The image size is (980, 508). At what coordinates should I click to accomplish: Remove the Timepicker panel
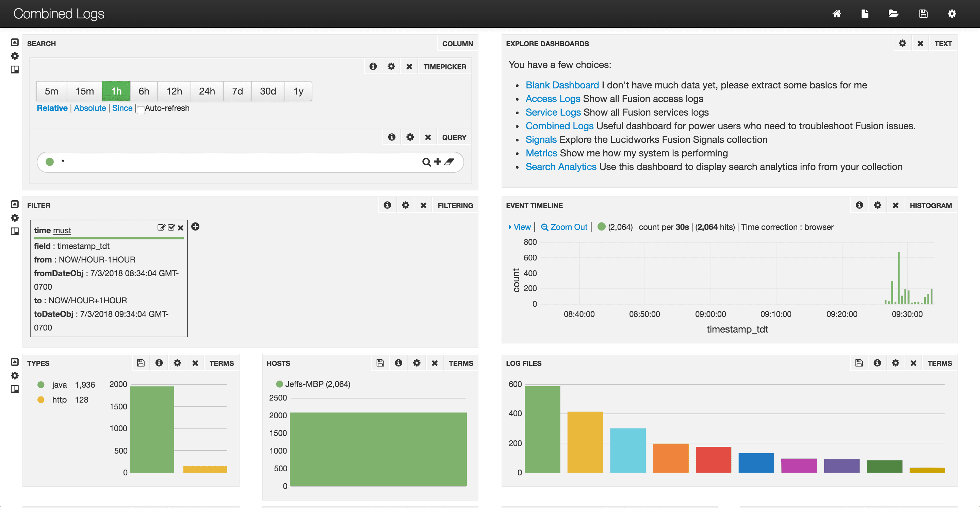point(409,67)
